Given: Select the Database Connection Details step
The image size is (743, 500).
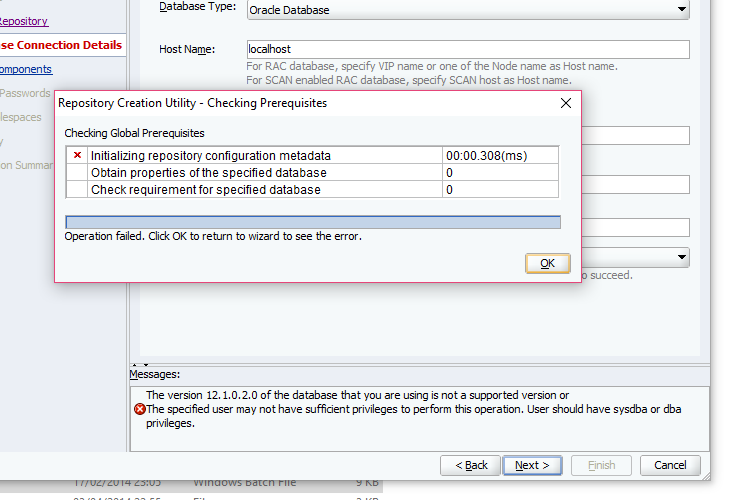Looking at the screenshot, I should point(62,45).
